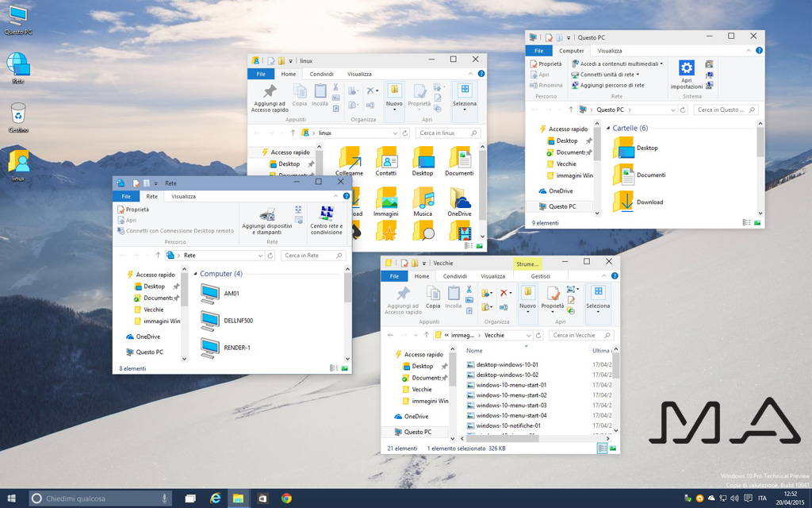Open the Gestisci tab in the Vecchie window
Screen dimensions: 812x508
pyautogui.click(x=540, y=276)
